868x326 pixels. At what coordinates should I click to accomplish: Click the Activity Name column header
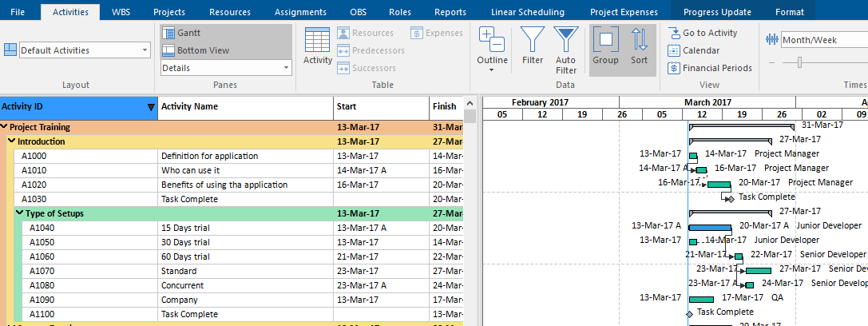click(246, 107)
